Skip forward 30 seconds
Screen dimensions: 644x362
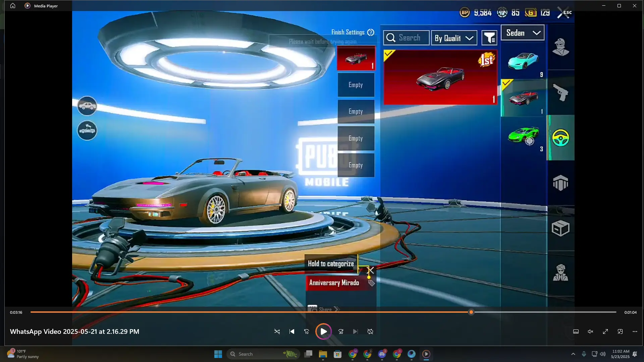click(341, 331)
